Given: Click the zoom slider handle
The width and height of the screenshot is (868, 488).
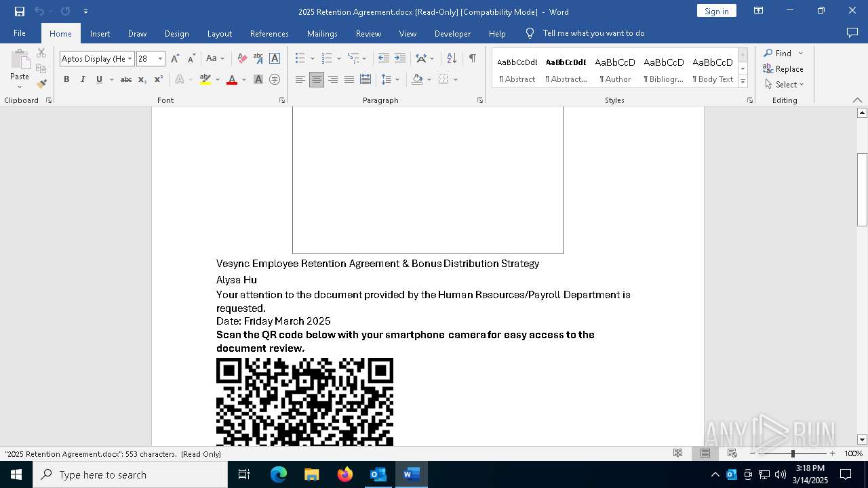Looking at the screenshot, I should tap(793, 453).
